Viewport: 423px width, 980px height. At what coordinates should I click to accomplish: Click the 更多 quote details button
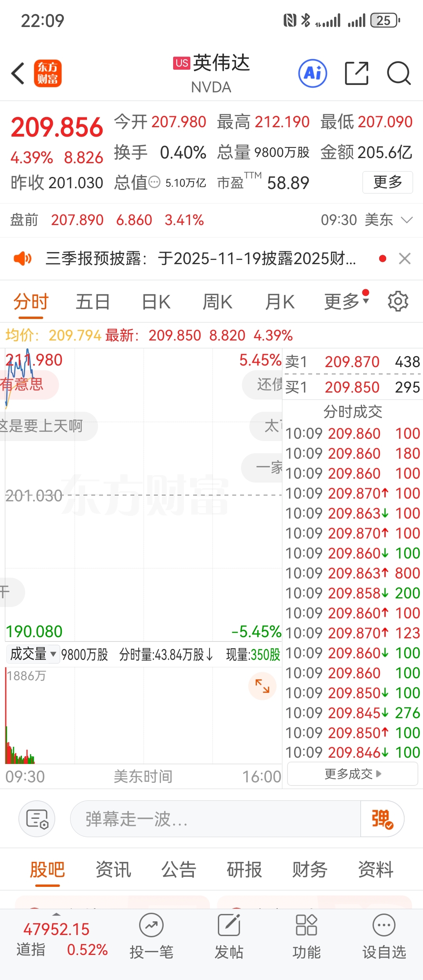[x=388, y=182]
